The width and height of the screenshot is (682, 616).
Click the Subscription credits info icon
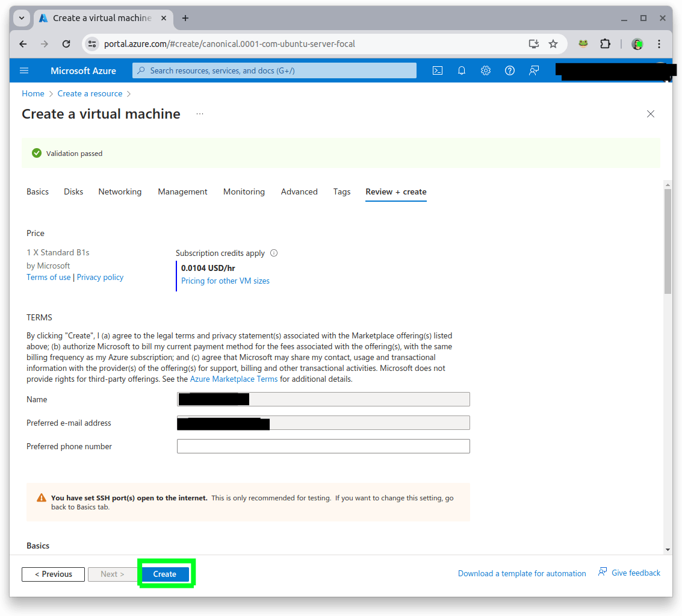tap(274, 253)
